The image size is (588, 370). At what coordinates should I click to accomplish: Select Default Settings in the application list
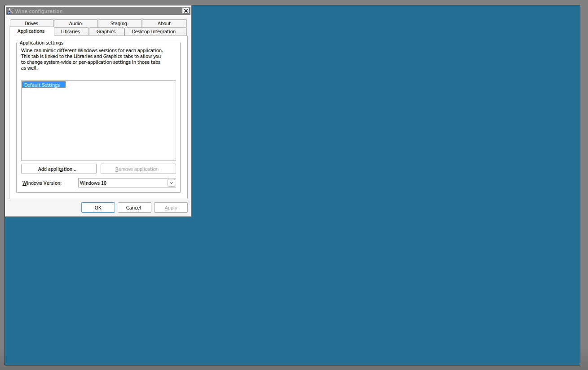click(x=43, y=85)
